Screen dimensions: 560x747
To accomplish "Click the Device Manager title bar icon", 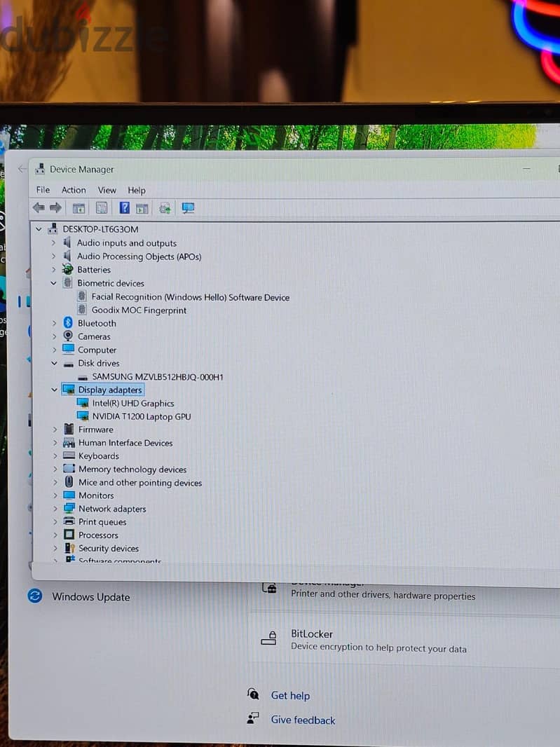I will [40, 169].
